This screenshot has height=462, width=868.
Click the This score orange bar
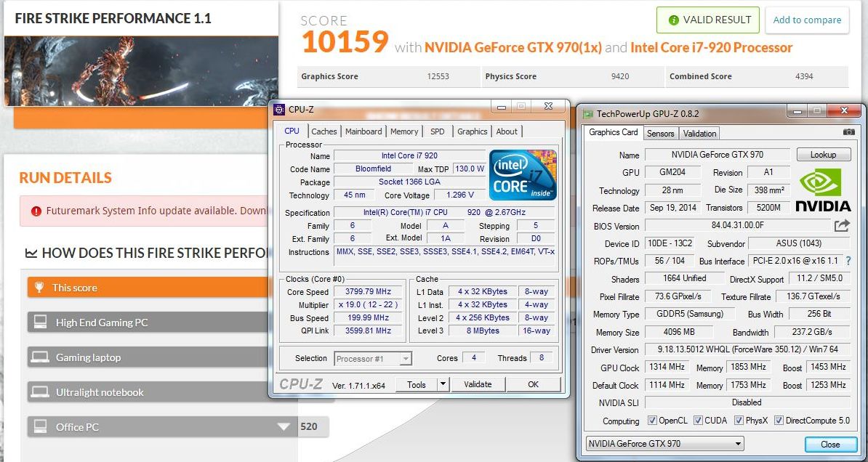148,288
